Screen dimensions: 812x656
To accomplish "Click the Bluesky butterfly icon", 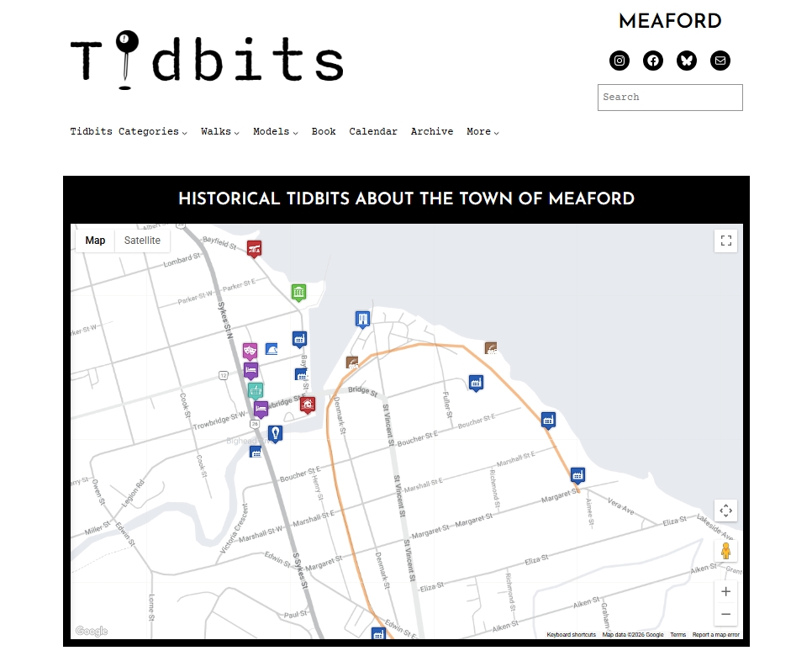I will tap(687, 61).
